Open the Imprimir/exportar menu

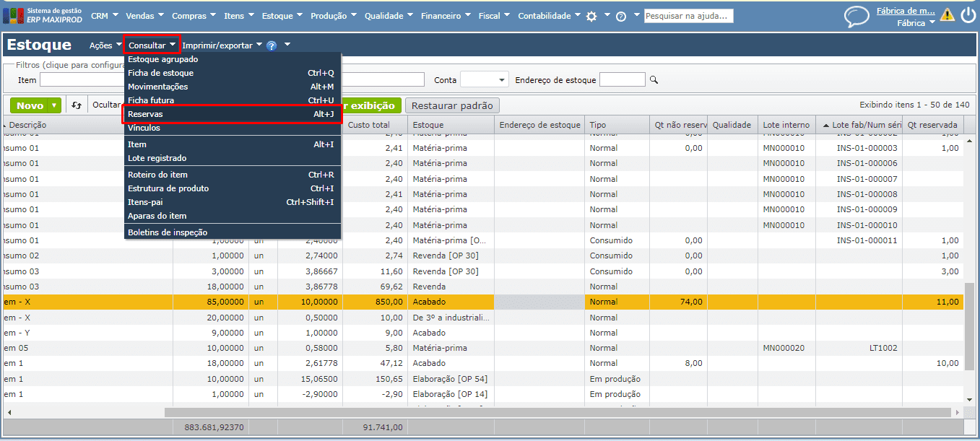pos(222,45)
